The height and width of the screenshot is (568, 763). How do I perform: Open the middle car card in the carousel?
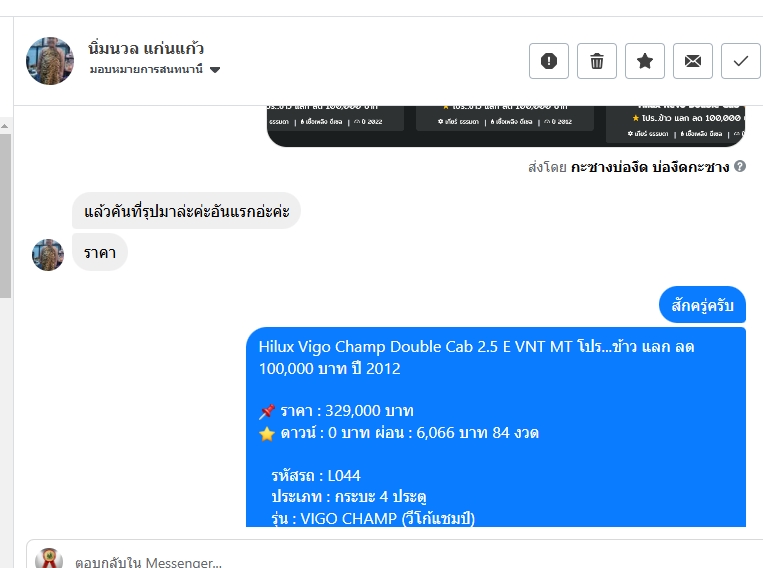point(505,119)
